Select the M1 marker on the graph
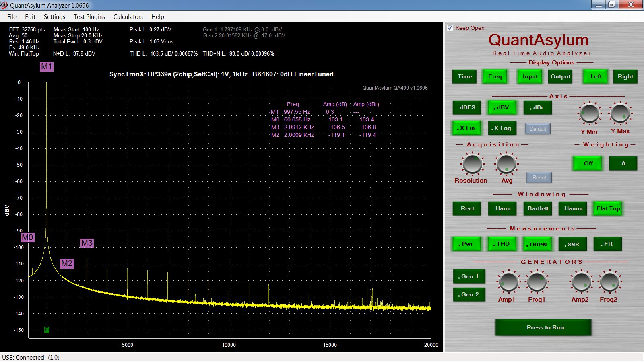 tap(47, 66)
